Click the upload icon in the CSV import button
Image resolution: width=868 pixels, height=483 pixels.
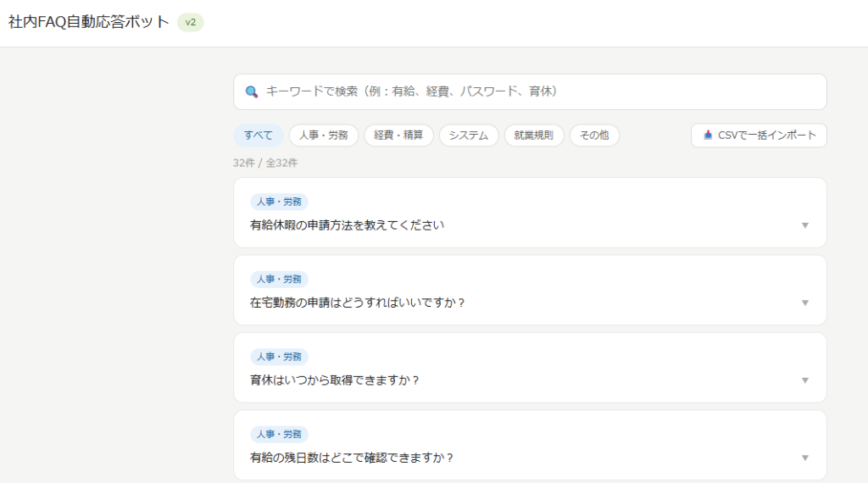(x=708, y=136)
